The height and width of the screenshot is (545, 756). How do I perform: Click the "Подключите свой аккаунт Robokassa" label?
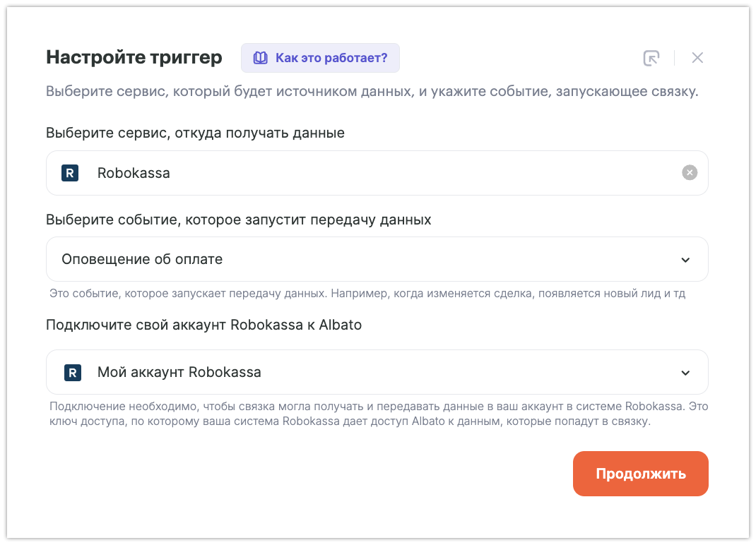pos(203,325)
